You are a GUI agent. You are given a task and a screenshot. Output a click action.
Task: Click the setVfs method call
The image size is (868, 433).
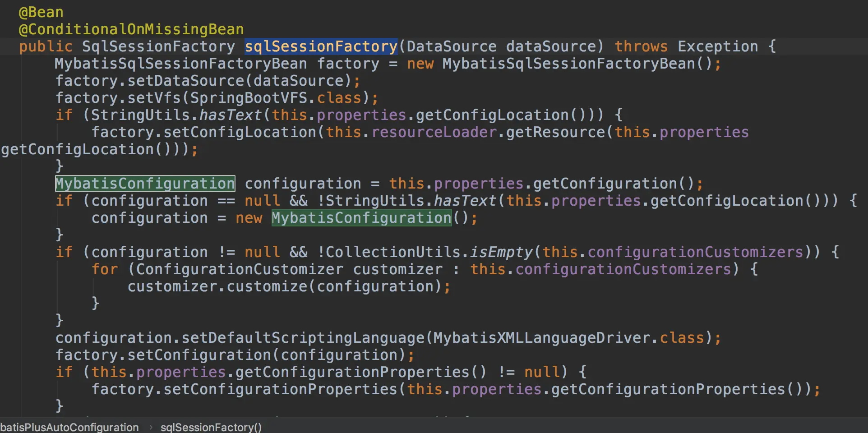pyautogui.click(x=154, y=98)
